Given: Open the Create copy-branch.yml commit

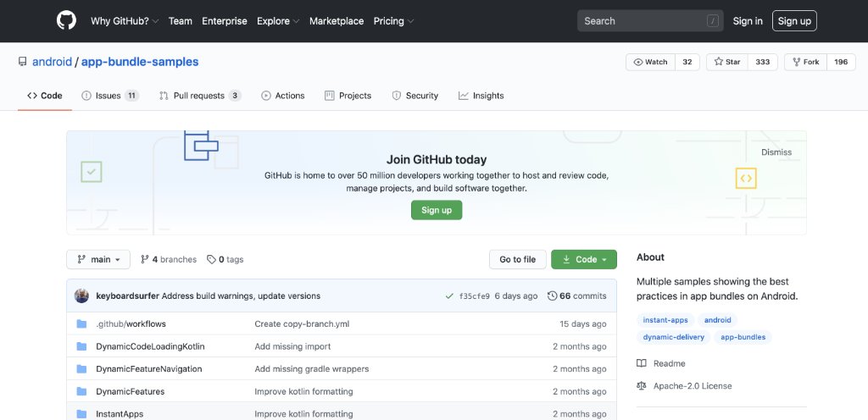Looking at the screenshot, I should 302,323.
